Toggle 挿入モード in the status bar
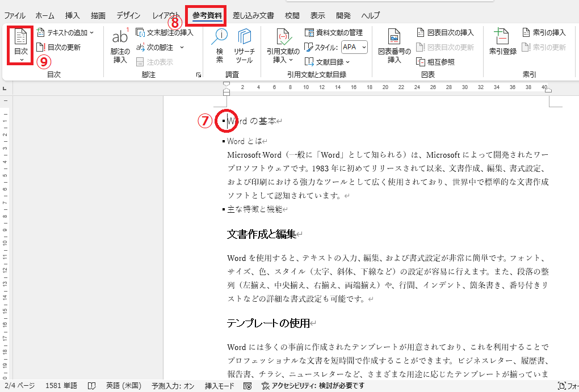The width and height of the screenshot is (579, 392). click(219, 386)
